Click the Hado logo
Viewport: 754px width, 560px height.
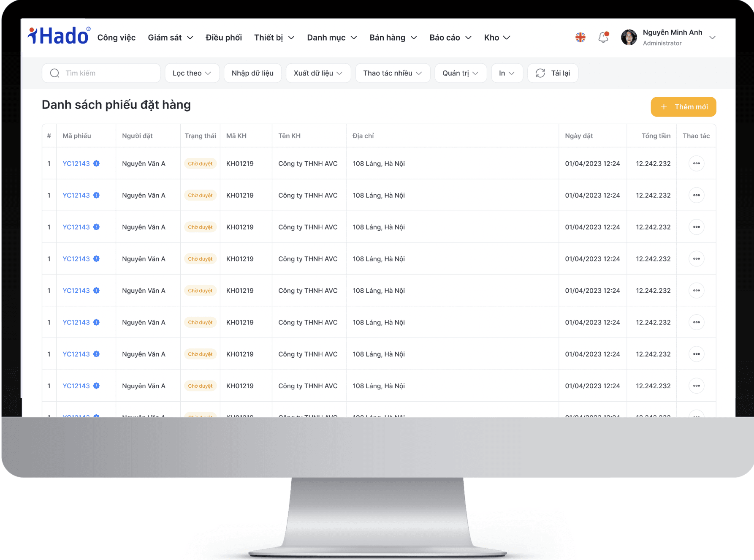[x=59, y=36]
